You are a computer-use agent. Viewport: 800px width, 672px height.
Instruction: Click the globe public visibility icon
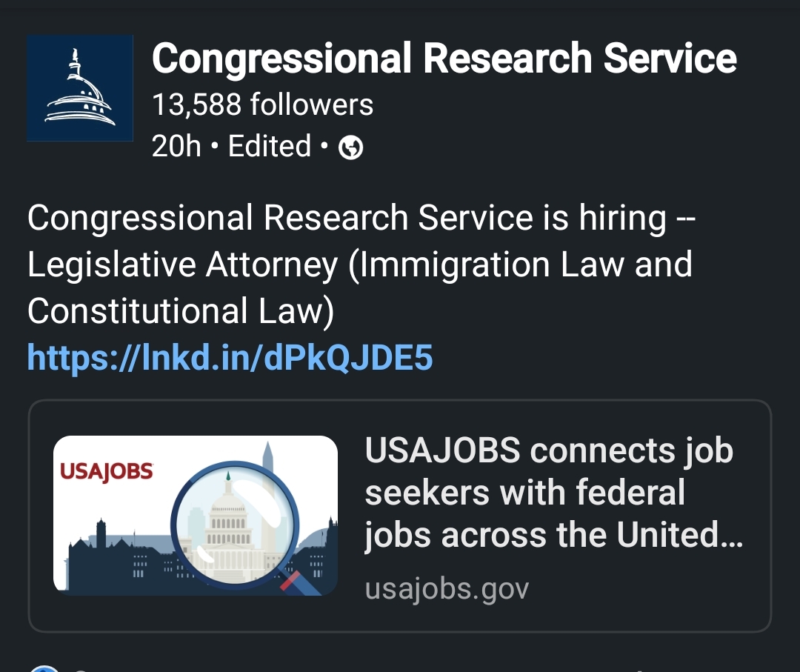point(350,149)
